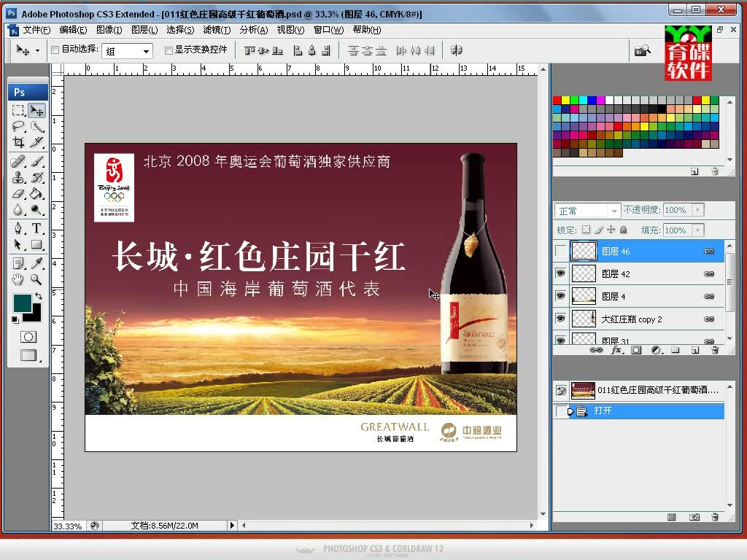Open the 图像(I) menu

(109, 30)
